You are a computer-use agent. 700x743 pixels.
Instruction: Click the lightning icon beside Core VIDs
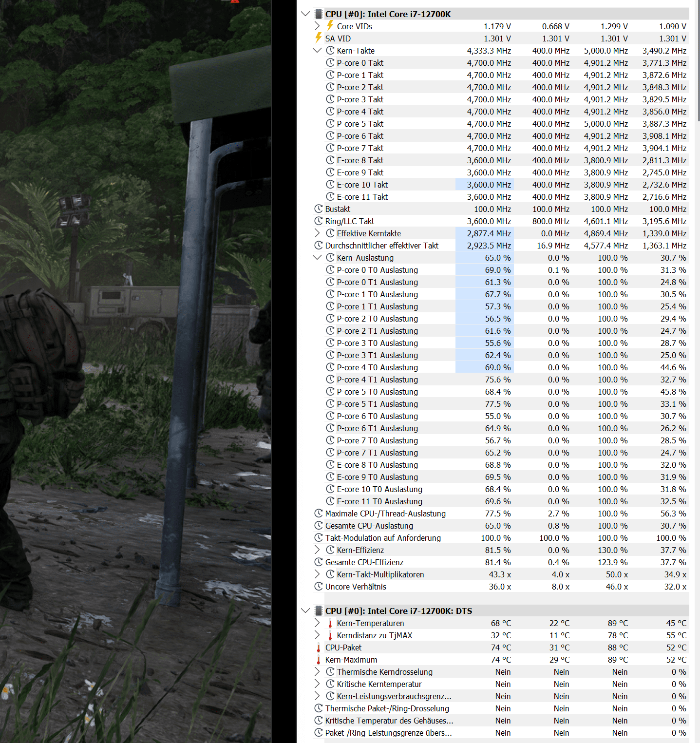pos(330,26)
